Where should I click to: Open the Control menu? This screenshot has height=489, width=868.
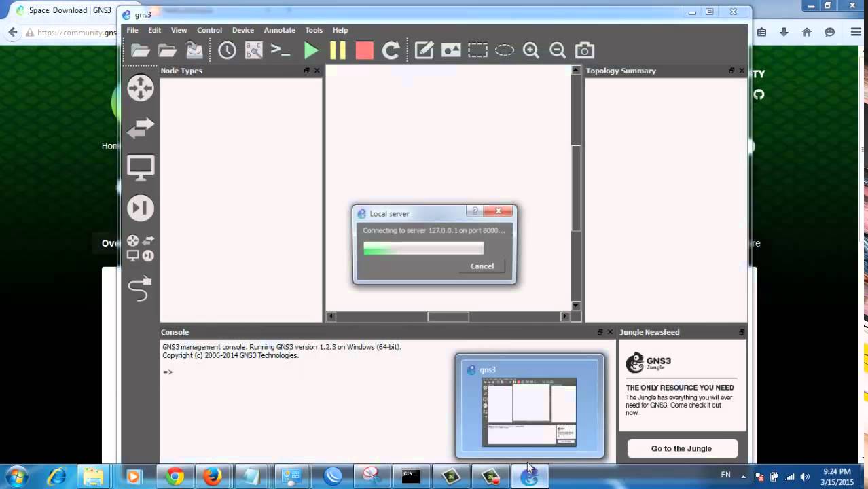coord(209,30)
